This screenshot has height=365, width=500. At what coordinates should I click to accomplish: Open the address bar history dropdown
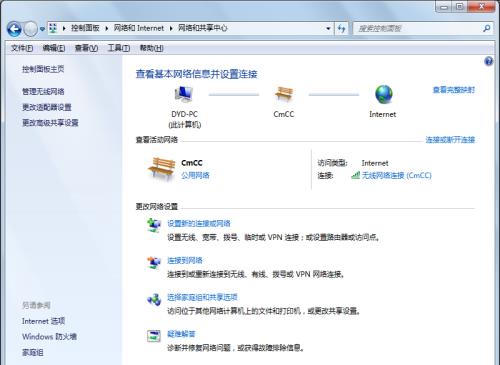(328, 29)
